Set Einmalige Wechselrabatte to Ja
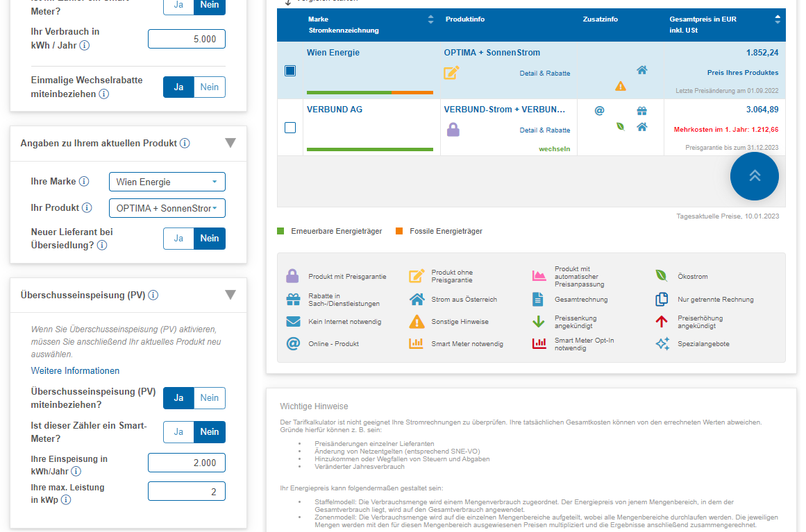806x532 pixels. pyautogui.click(x=179, y=87)
